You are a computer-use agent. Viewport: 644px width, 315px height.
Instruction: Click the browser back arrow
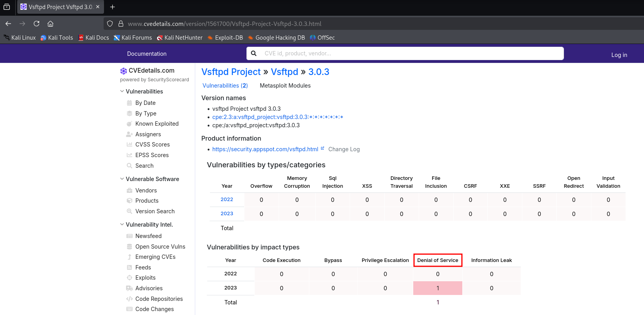coord(8,24)
